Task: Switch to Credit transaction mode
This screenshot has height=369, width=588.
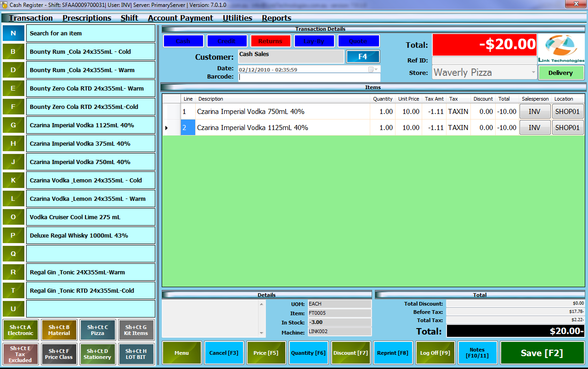Action: click(x=226, y=41)
